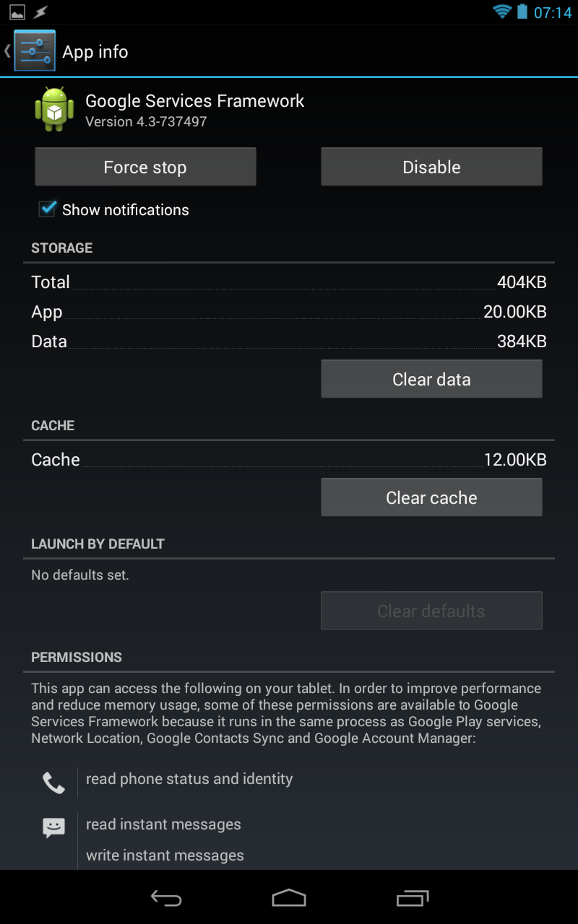Tap the clock in the status bar
This screenshot has width=578, height=924.
(553, 12)
